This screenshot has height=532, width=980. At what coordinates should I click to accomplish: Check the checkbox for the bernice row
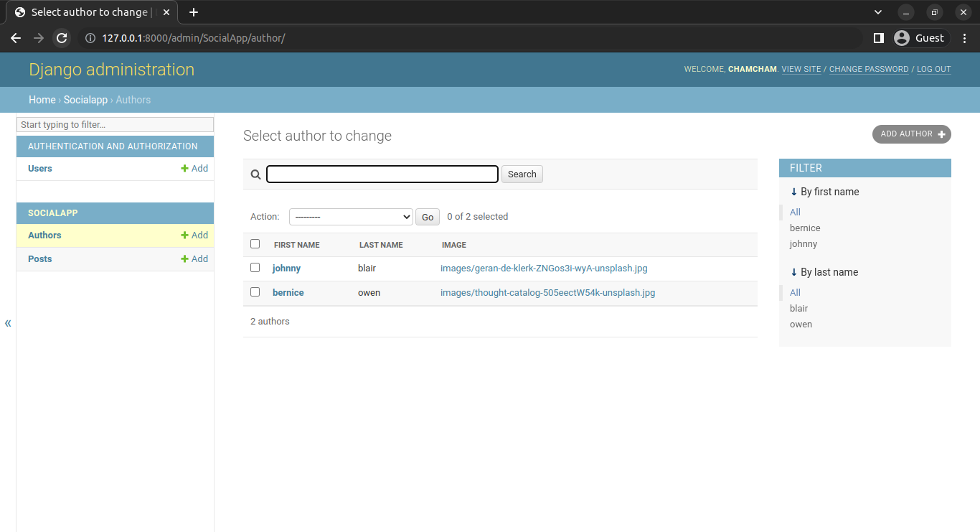coord(255,292)
